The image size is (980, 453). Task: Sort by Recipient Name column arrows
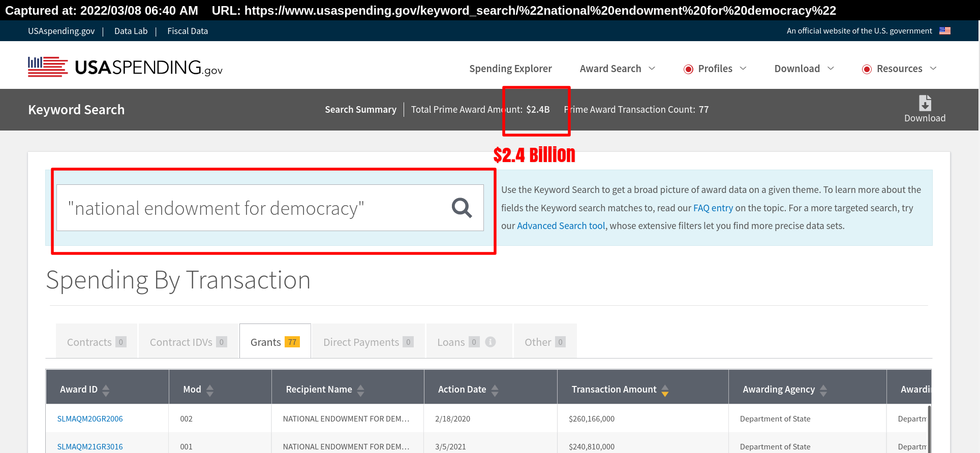[360, 390]
